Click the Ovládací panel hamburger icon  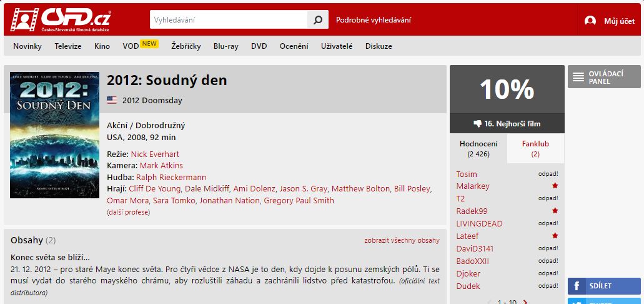[x=578, y=77]
